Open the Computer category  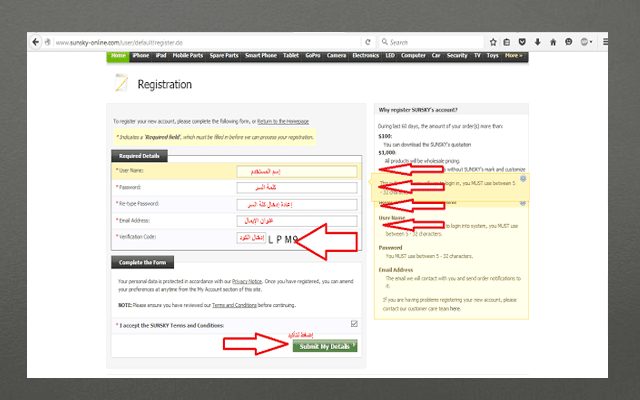(413, 56)
